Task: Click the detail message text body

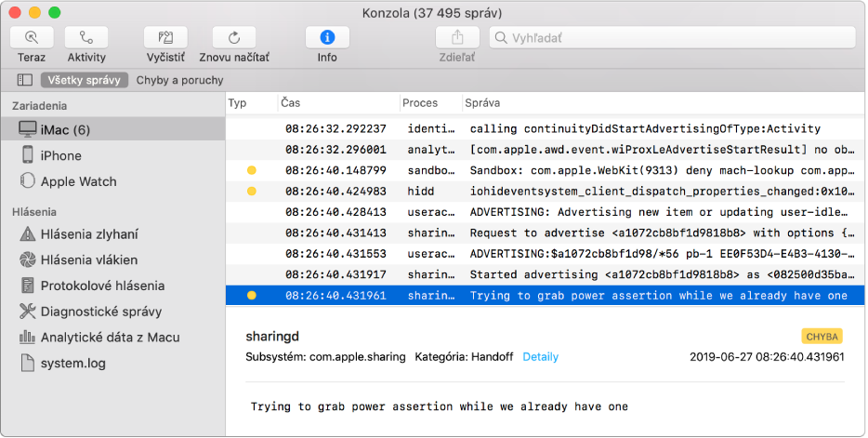Action: click(x=440, y=406)
